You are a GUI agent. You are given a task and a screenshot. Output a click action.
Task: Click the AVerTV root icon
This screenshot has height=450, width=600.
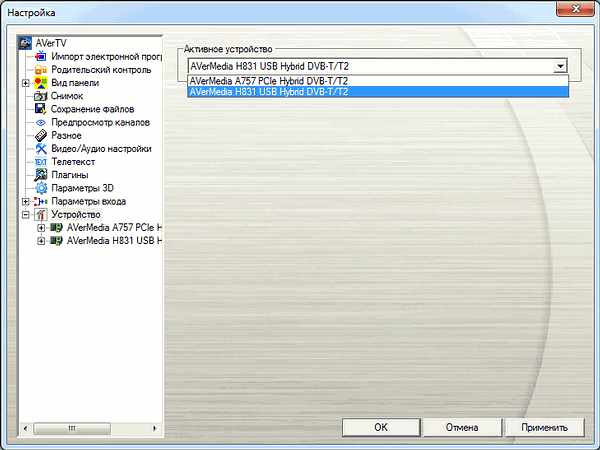point(25,43)
